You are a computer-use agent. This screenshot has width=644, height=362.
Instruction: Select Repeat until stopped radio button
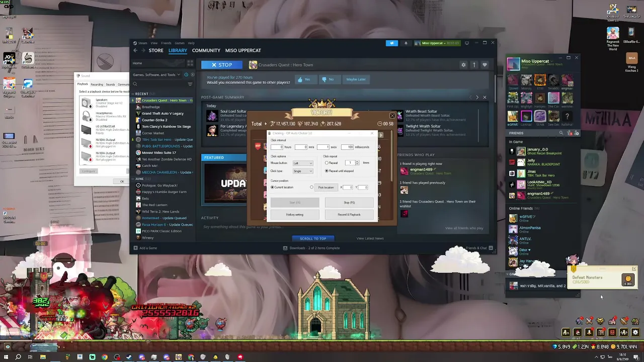pyautogui.click(x=327, y=171)
